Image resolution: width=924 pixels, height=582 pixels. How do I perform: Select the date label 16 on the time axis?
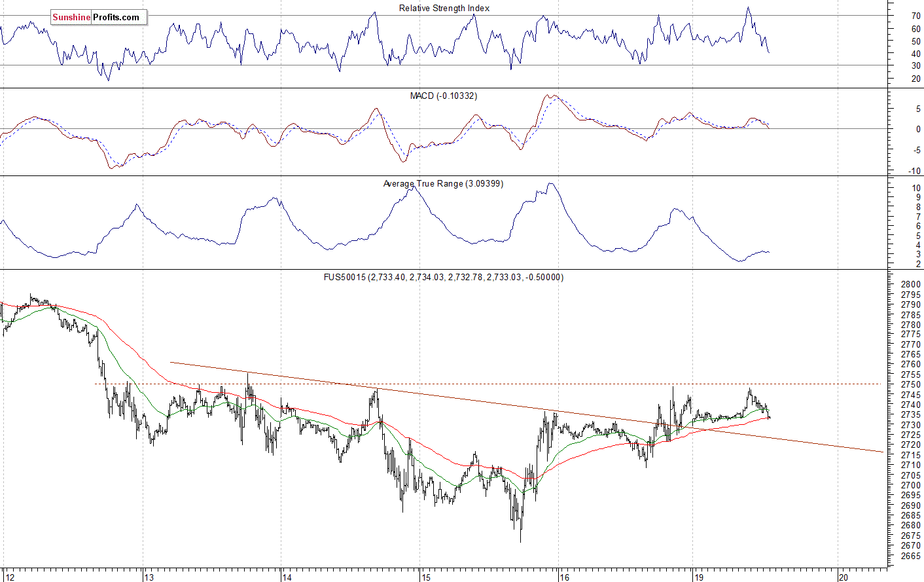pos(565,577)
